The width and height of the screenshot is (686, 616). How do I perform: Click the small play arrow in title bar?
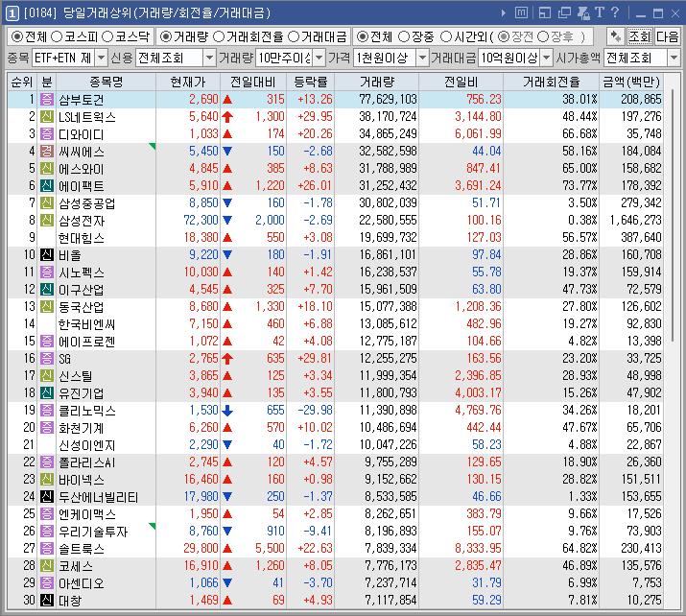504,13
